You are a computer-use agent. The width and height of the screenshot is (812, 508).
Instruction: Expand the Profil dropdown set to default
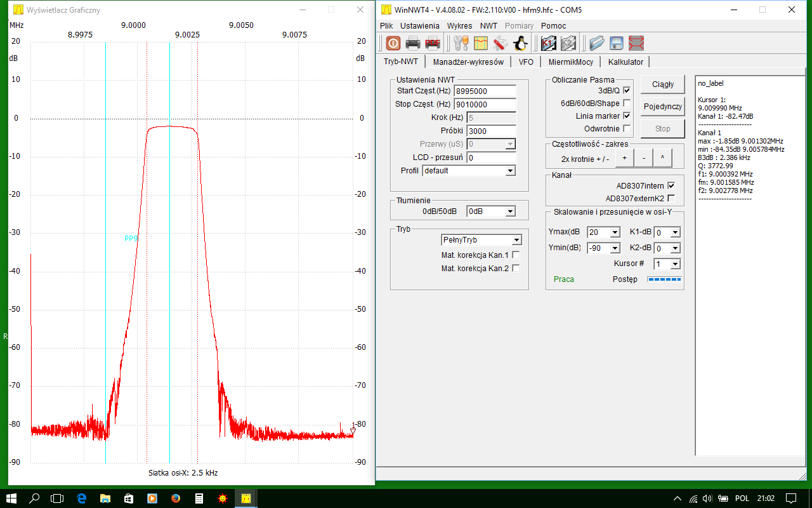point(510,171)
